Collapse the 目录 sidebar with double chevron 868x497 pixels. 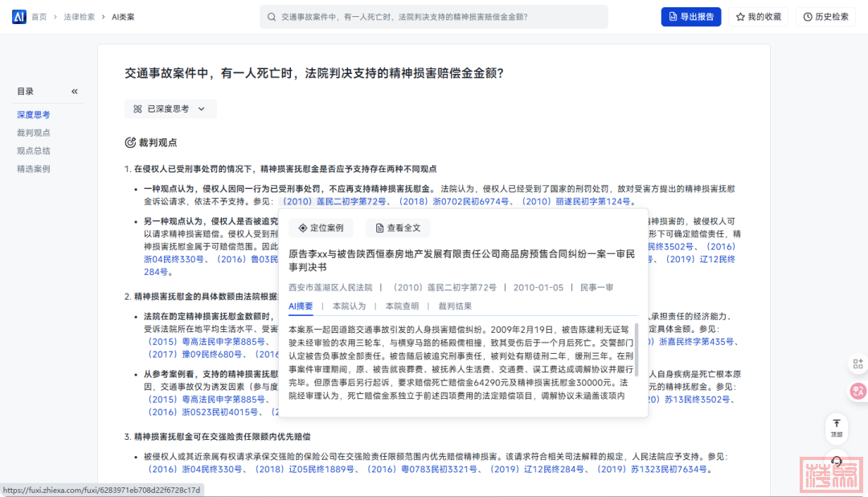75,92
